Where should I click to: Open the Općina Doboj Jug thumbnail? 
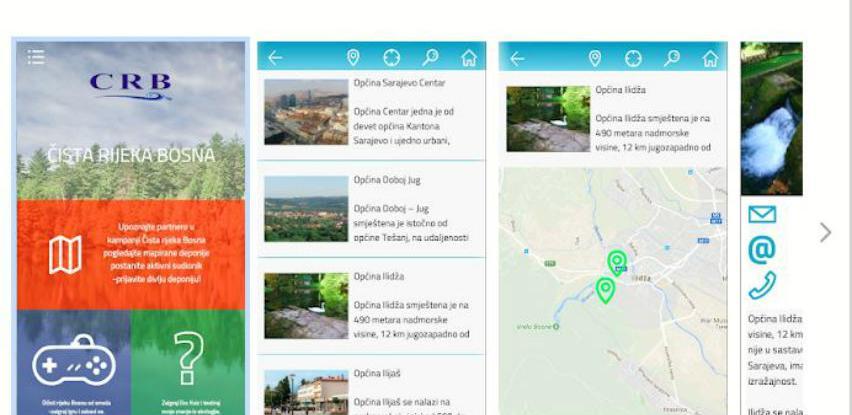(x=306, y=209)
